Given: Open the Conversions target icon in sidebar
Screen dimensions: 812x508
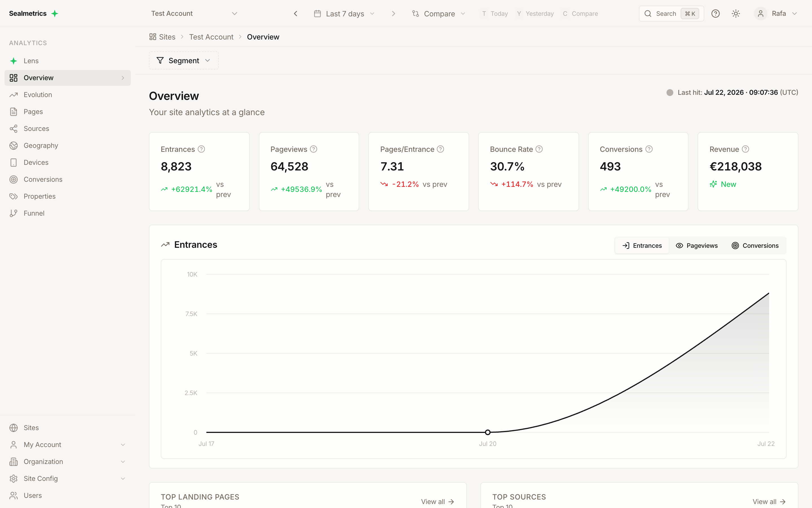Looking at the screenshot, I should 14,179.
